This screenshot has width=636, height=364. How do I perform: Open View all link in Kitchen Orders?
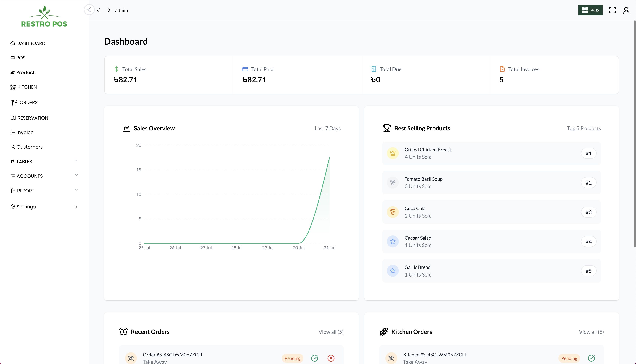591,332
